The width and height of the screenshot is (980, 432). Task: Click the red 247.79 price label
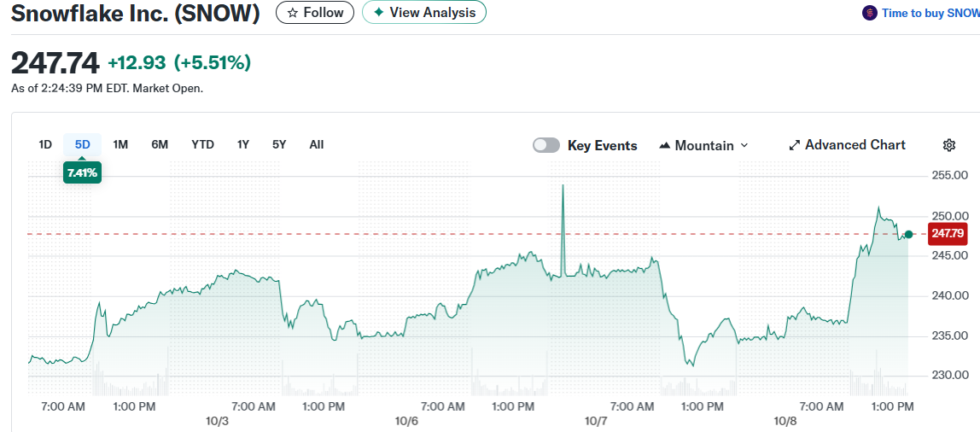coord(948,233)
